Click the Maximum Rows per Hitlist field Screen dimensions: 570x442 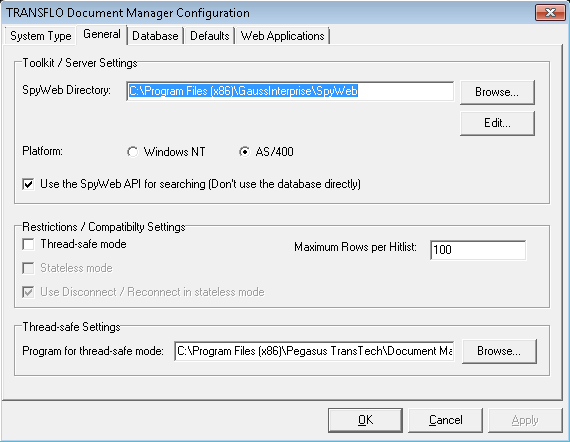(x=478, y=250)
